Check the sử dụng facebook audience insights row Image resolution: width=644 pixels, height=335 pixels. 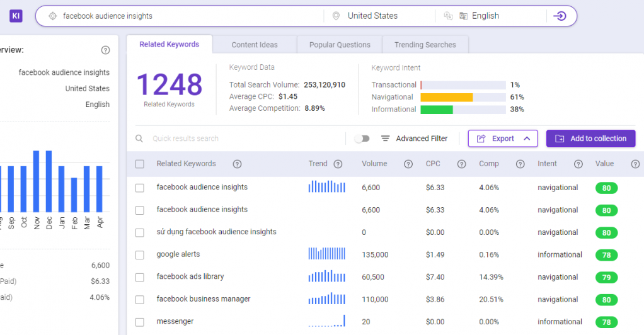point(140,232)
